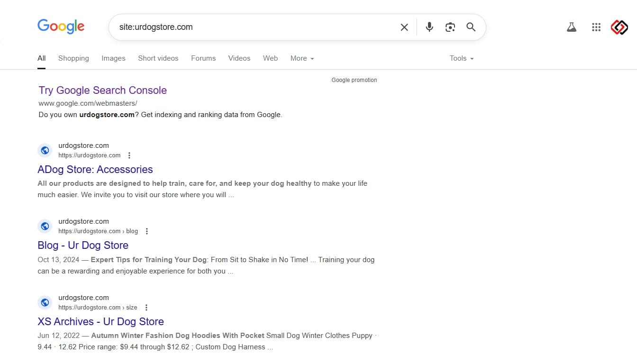Open the ADog Store: Accessories result
The height and width of the screenshot is (364, 637).
click(x=95, y=169)
